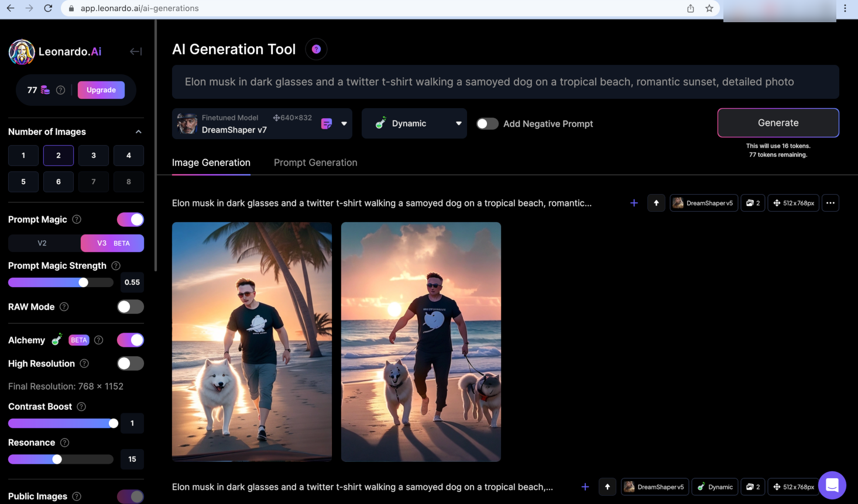Open the chat support bubble

coord(832,485)
